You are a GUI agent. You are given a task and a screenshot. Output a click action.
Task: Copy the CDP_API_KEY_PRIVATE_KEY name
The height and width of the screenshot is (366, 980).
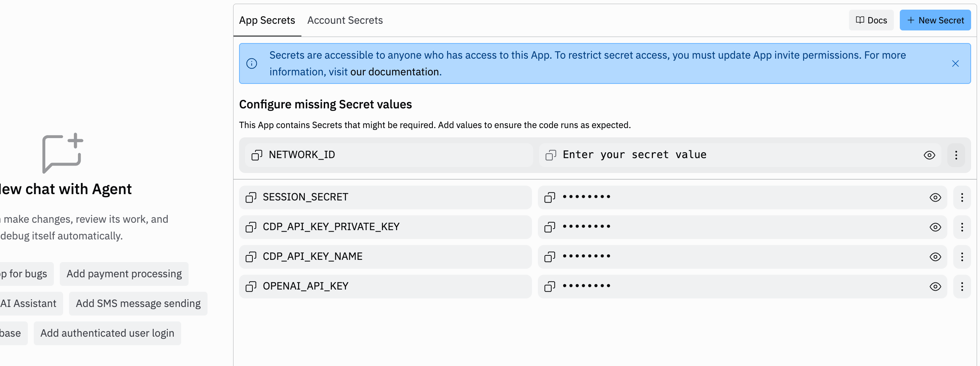pyautogui.click(x=251, y=227)
